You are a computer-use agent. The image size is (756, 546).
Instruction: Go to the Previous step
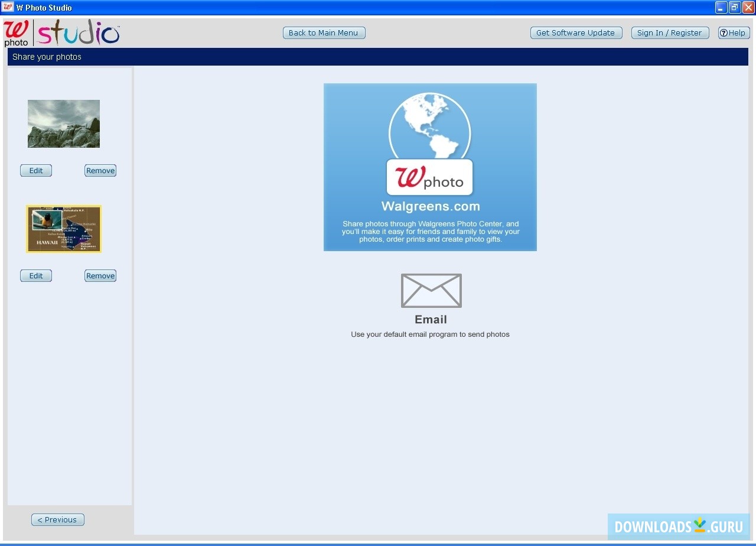tap(58, 520)
